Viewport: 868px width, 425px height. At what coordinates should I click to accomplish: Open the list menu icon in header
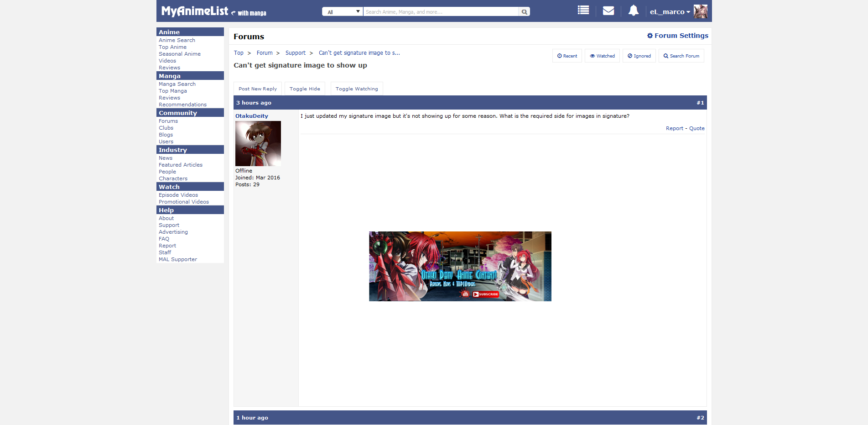coord(583,10)
